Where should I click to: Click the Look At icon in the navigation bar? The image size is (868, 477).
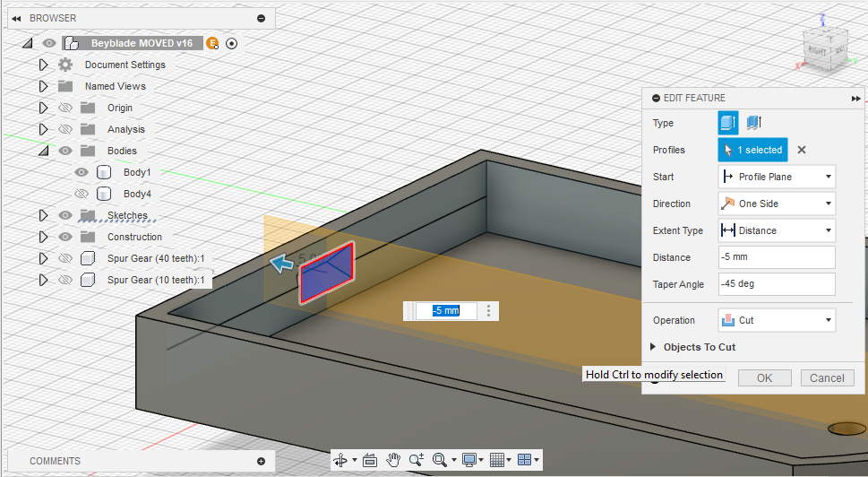coord(370,460)
